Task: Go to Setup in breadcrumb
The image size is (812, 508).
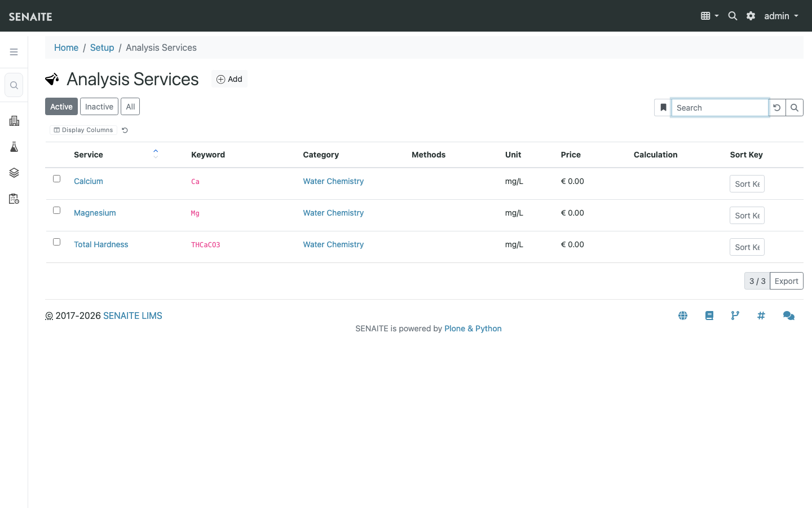Action: click(102, 48)
